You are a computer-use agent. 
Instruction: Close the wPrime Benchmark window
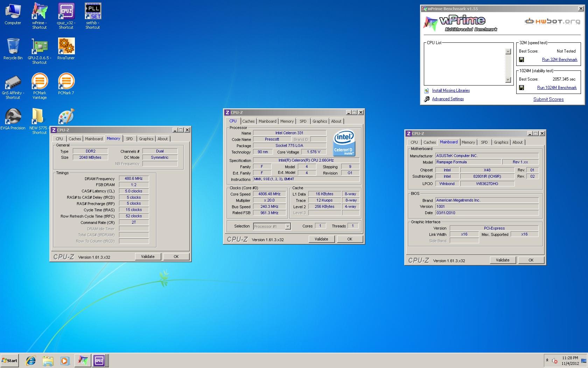pos(581,9)
